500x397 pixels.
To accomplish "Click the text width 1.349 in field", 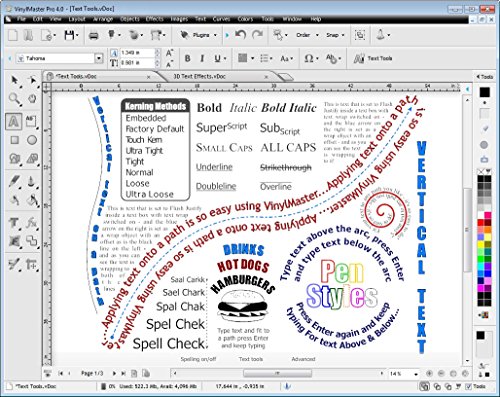I will (137, 53).
